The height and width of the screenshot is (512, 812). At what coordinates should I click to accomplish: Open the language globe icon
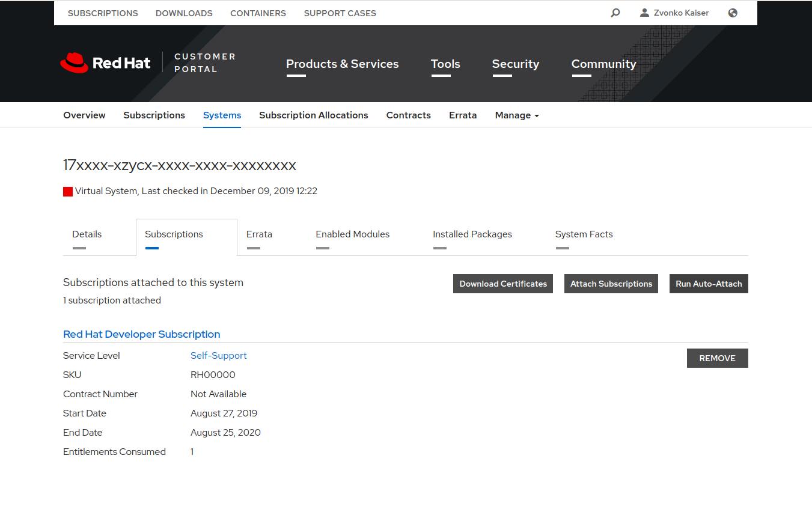(732, 13)
